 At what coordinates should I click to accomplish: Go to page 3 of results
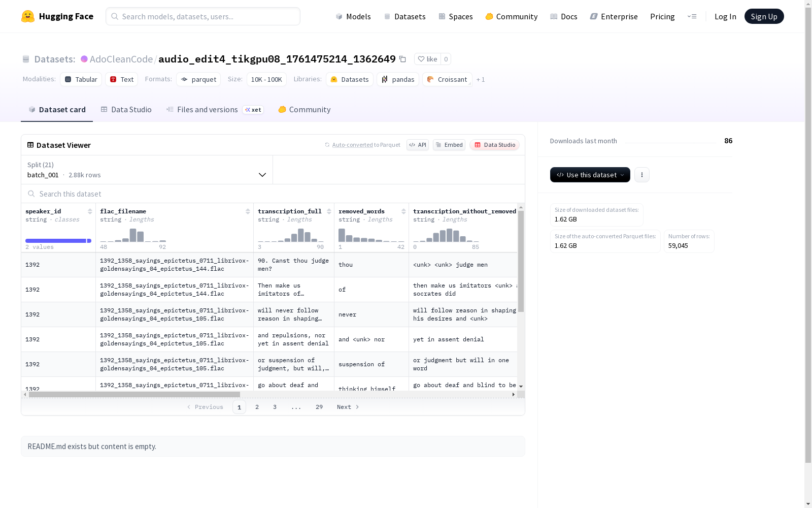click(x=275, y=407)
